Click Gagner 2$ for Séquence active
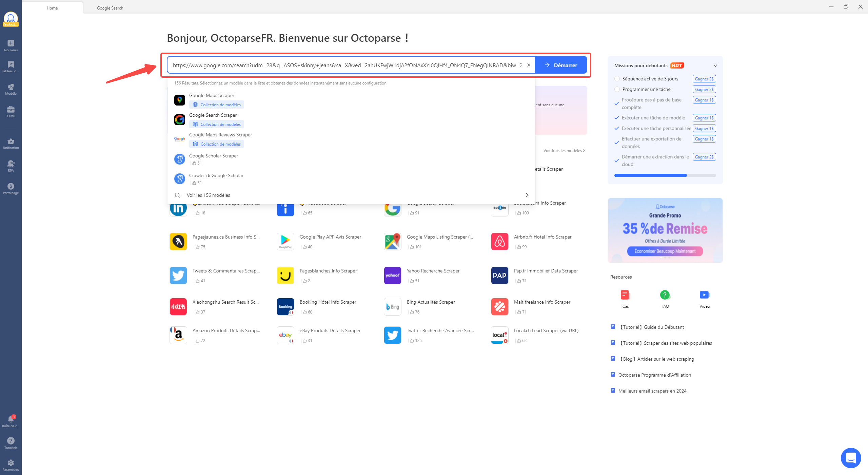The image size is (868, 475). click(704, 79)
